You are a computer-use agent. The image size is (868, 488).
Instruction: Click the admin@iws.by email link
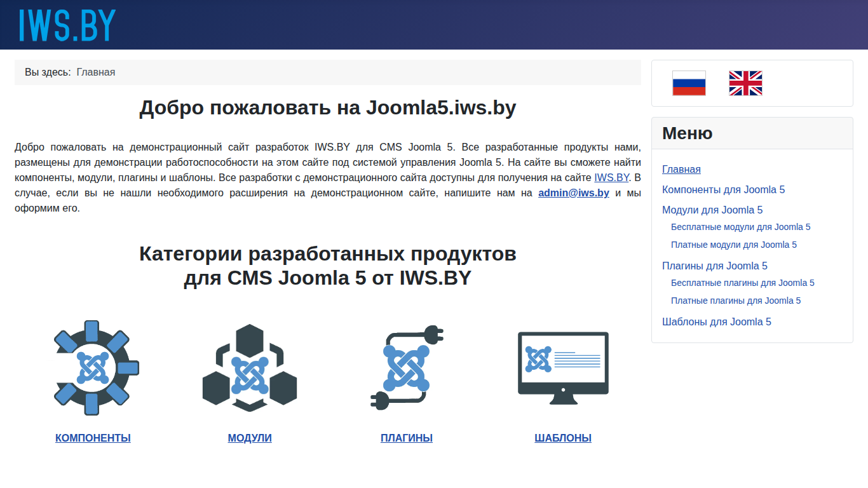click(x=574, y=193)
